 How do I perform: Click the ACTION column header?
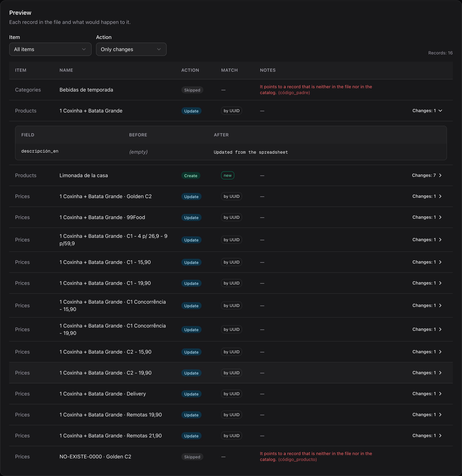pyautogui.click(x=190, y=70)
